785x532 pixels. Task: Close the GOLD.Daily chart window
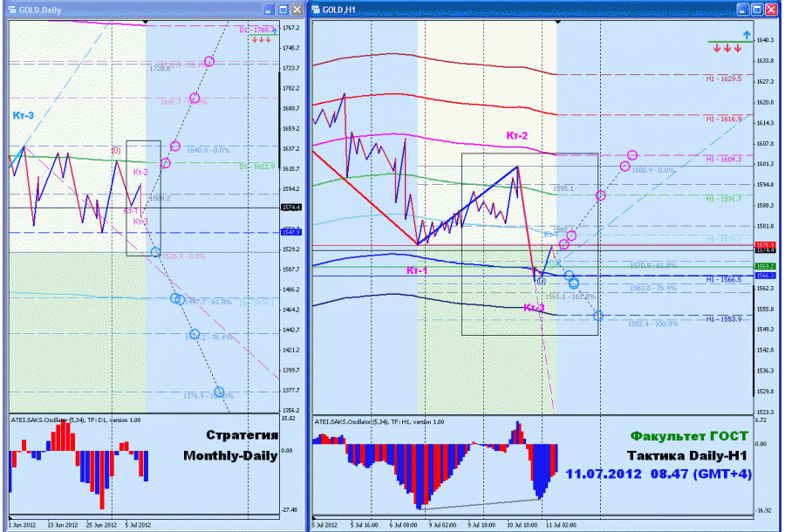pos(297,10)
